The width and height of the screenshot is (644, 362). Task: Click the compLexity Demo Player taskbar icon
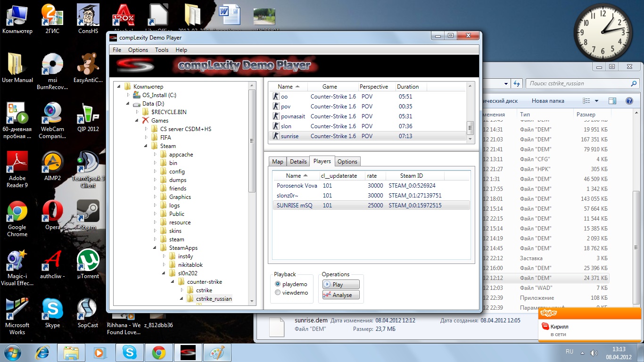pos(188,352)
